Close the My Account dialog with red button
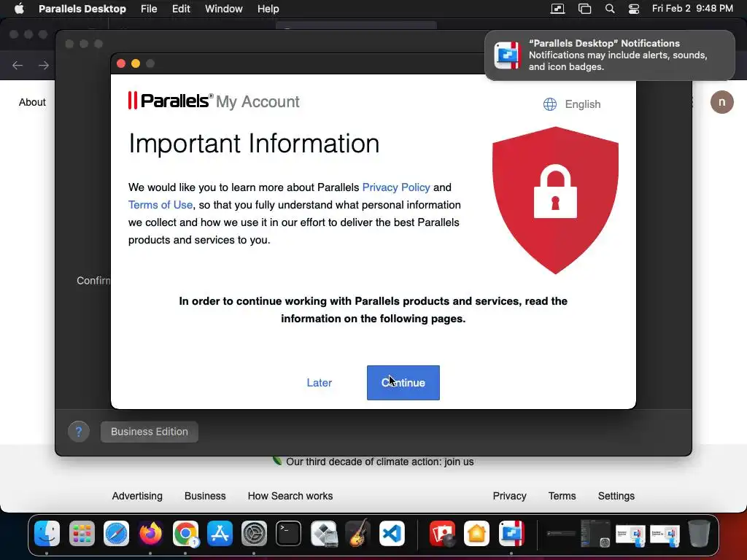 click(121, 63)
